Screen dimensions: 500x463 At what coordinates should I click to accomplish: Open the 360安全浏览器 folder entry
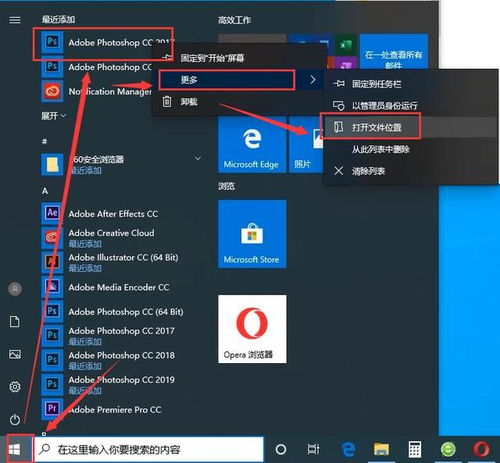[122, 164]
